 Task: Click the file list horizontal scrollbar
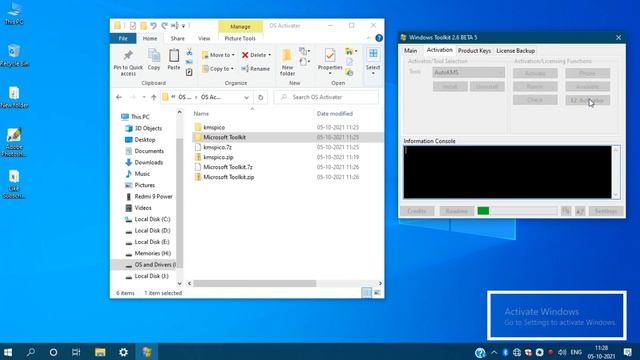pos(254,283)
